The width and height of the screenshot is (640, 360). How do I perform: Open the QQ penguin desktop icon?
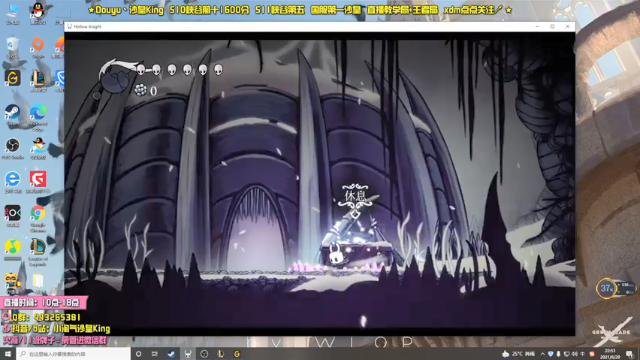[38, 12]
